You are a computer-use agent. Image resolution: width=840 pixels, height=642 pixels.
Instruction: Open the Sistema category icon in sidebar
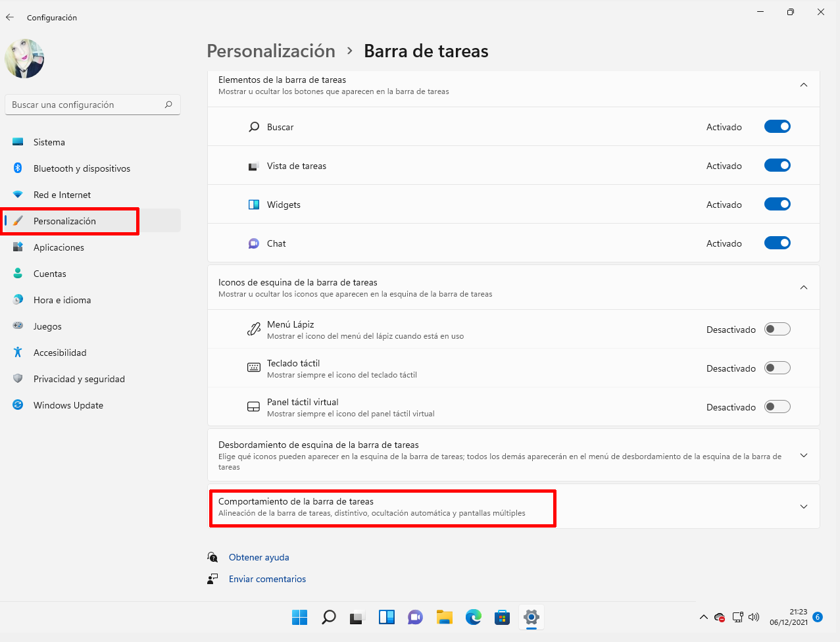coord(18,142)
